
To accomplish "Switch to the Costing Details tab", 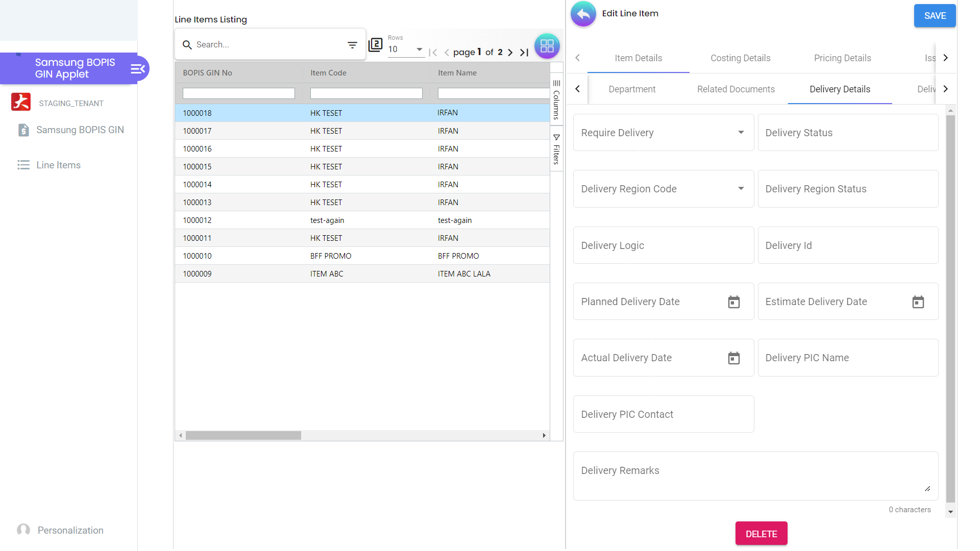I will coord(740,58).
